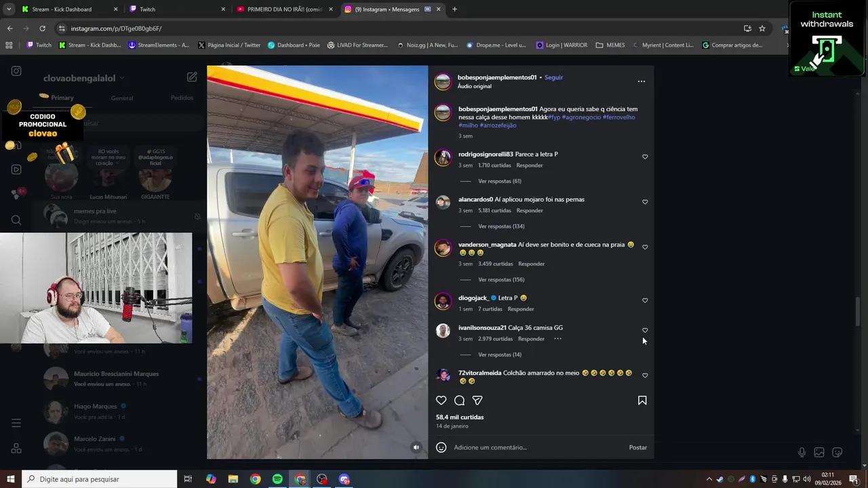Compose a new message with pencil icon
The height and width of the screenshot is (488, 868).
click(192, 77)
